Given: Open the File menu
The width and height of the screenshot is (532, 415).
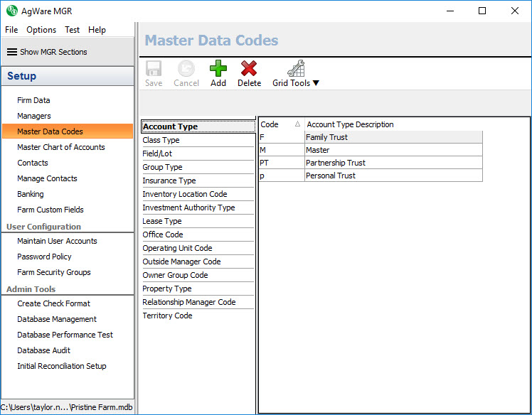Looking at the screenshot, I should [11, 30].
